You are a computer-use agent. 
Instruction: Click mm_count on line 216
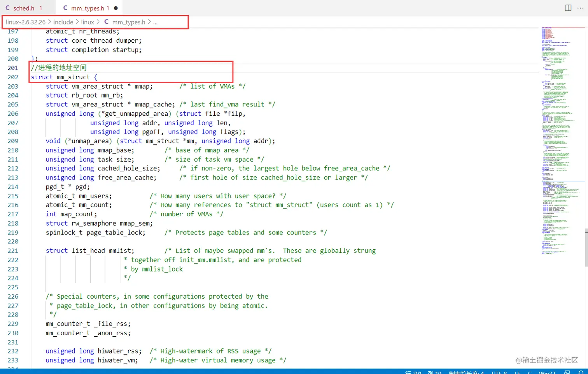click(94, 205)
